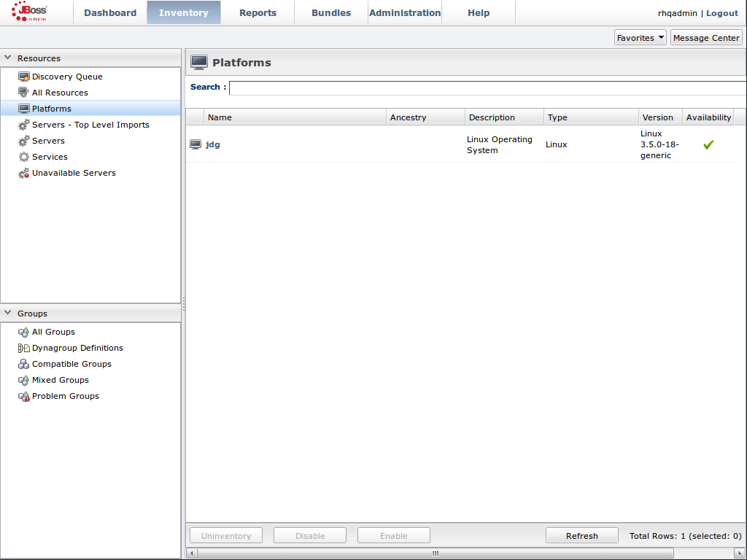
Task: Collapse the Resources section
Action: point(8,58)
